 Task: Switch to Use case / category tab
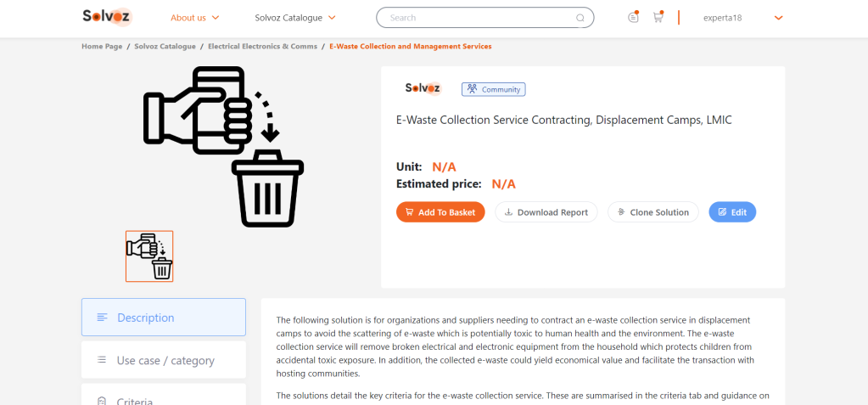coord(165,360)
